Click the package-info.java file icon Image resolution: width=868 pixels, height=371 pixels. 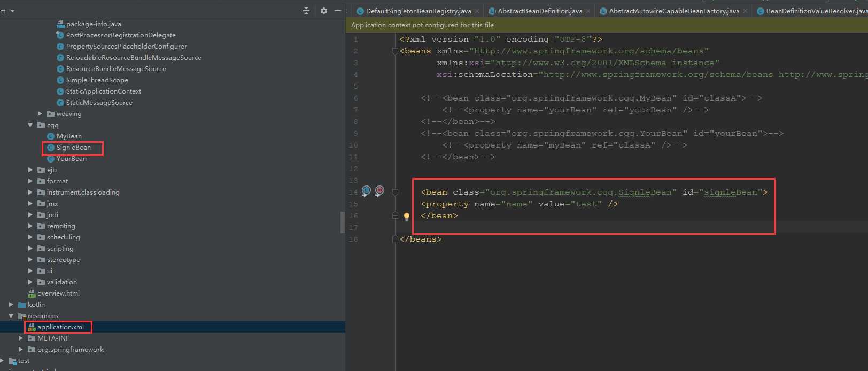60,24
